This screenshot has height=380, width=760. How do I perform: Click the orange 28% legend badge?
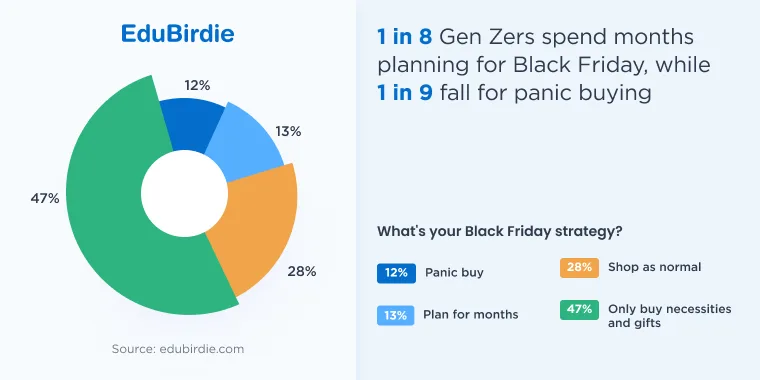579,268
